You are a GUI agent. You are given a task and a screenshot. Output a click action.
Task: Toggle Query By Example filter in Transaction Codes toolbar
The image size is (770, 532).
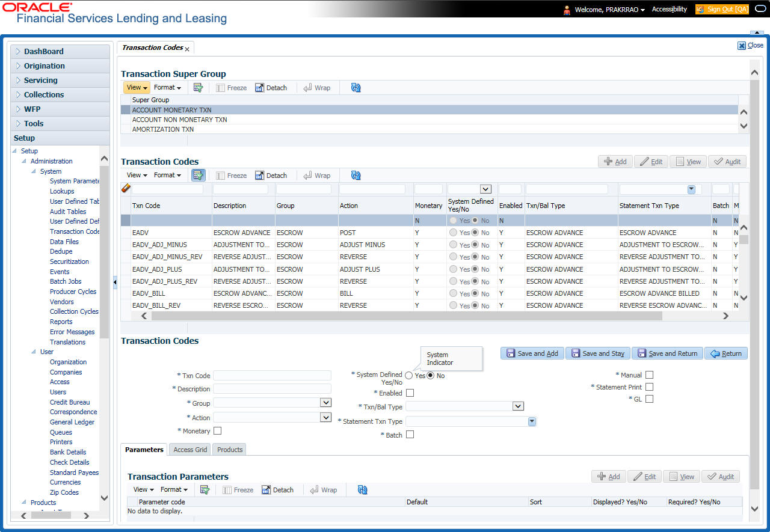click(198, 175)
